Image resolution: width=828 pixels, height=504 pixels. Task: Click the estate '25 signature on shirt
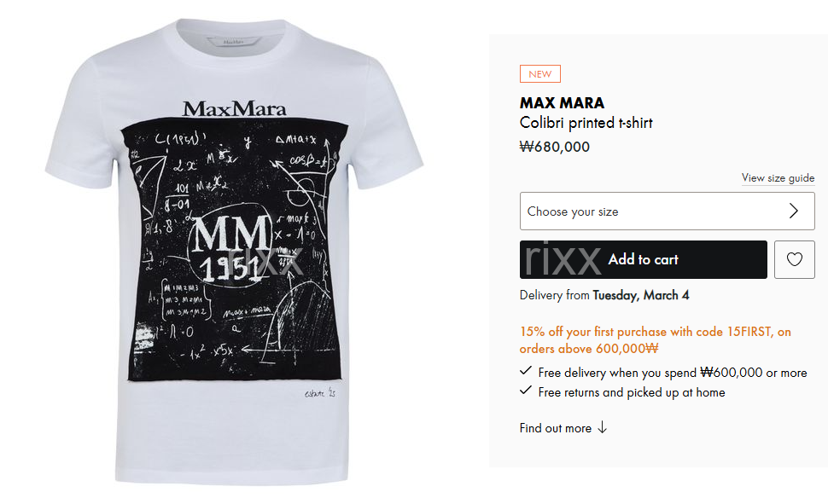319,393
